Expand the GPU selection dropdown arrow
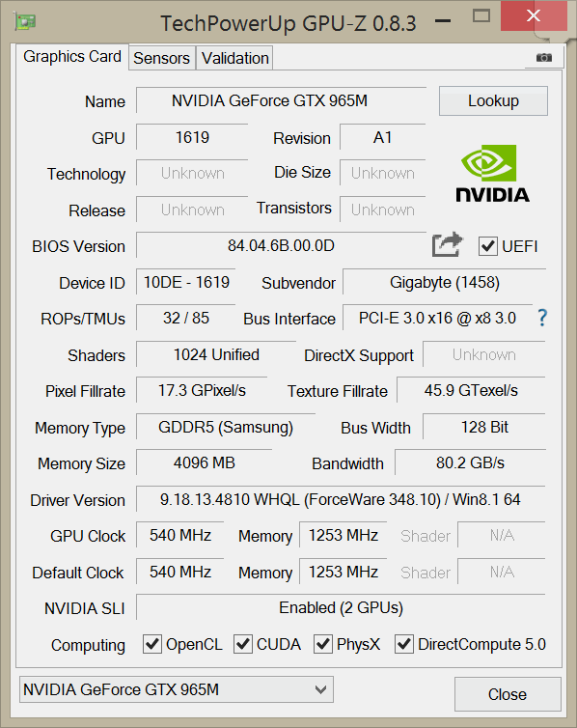The height and width of the screenshot is (728, 577). pyautogui.click(x=320, y=689)
